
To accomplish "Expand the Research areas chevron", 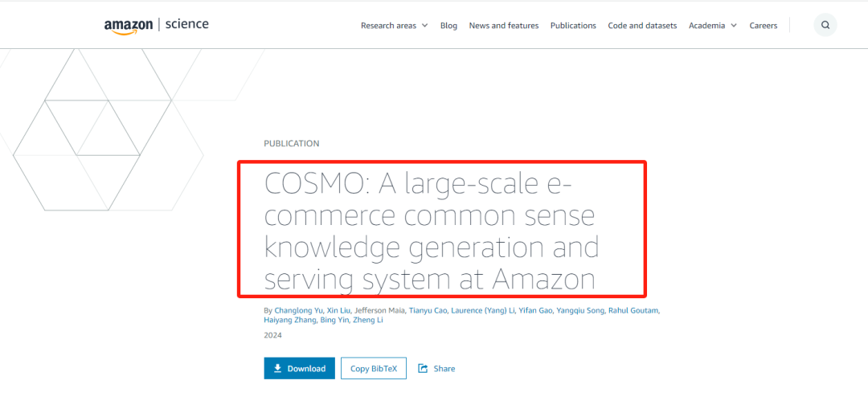I will 424,26.
